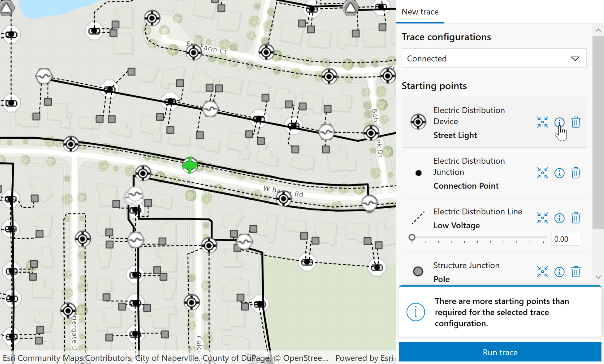Click the Starting points heading
604x364 pixels.
click(x=434, y=86)
